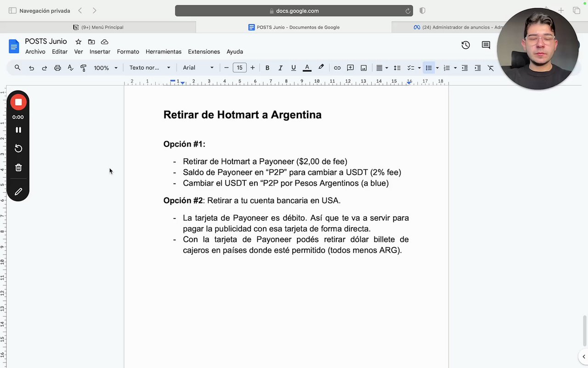The image size is (588, 368).
Task: Restart the recording
Action: click(18, 149)
